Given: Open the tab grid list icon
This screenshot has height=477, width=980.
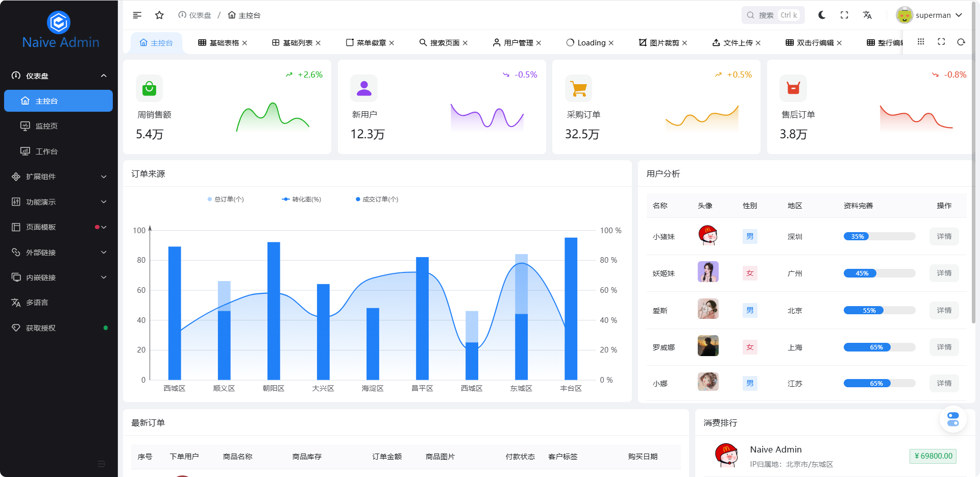Looking at the screenshot, I should (x=921, y=42).
